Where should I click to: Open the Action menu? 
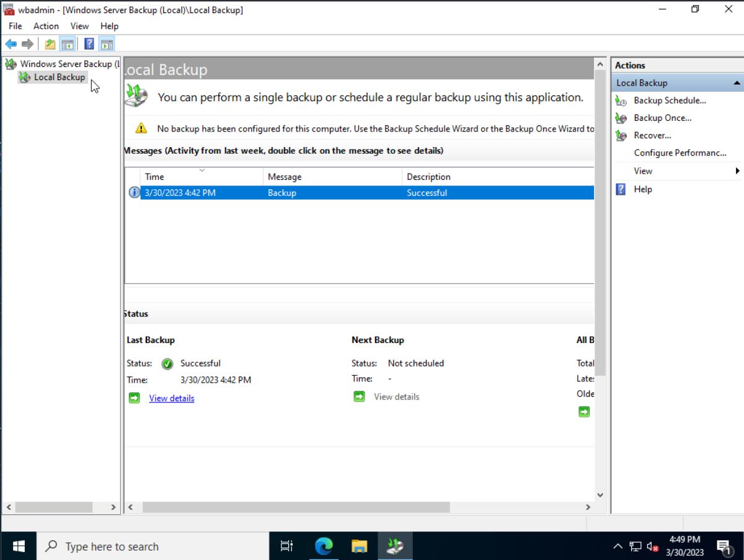pos(46,26)
